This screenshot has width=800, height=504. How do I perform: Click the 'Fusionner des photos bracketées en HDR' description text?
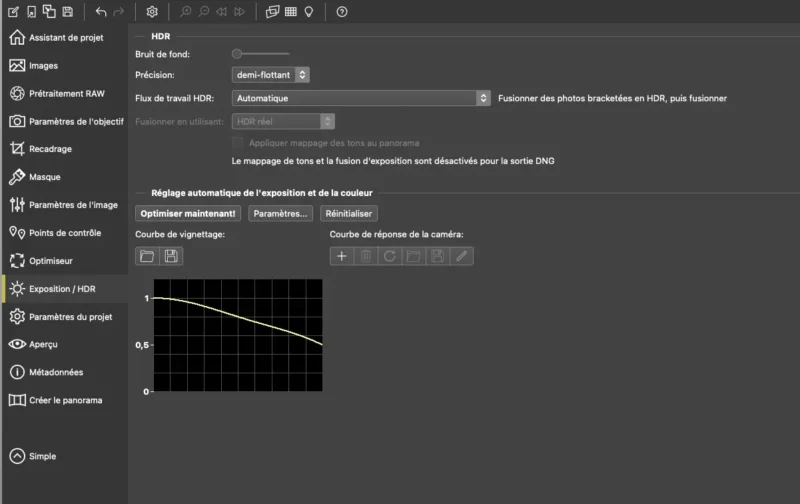tap(612, 98)
